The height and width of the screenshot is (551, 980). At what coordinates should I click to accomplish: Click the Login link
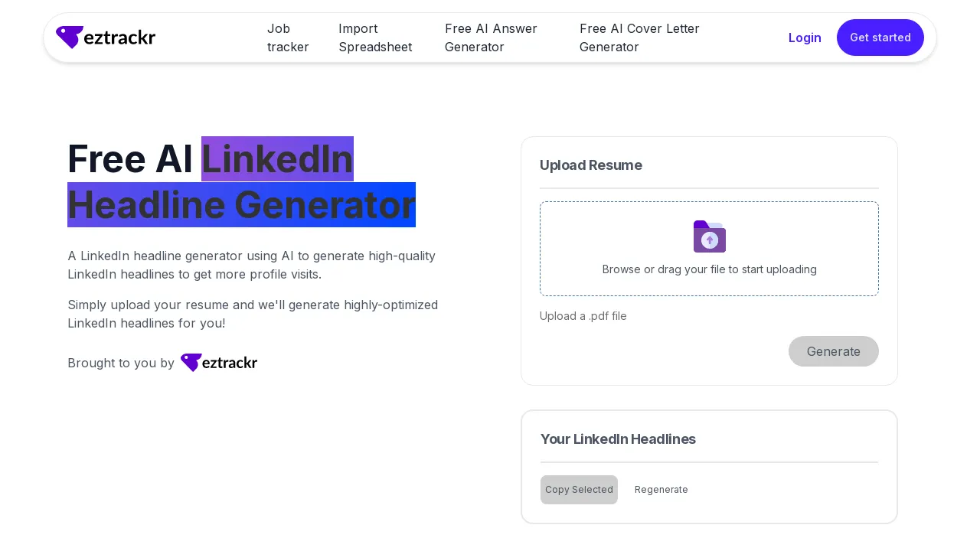[x=805, y=37]
